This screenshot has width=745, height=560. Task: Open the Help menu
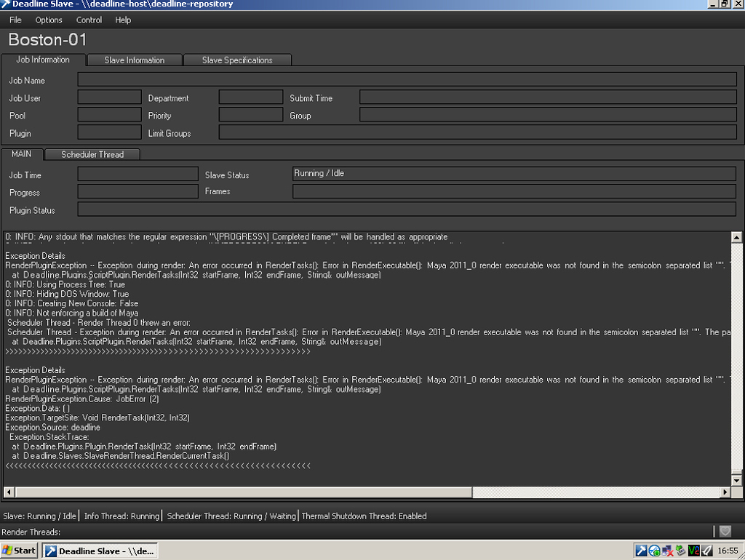point(123,20)
